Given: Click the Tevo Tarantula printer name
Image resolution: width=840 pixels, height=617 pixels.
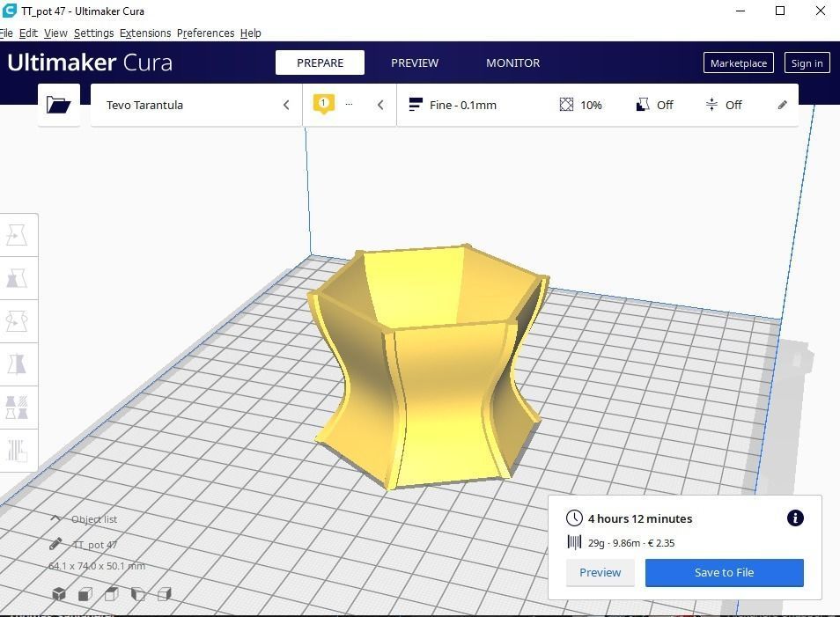Looking at the screenshot, I should [144, 105].
